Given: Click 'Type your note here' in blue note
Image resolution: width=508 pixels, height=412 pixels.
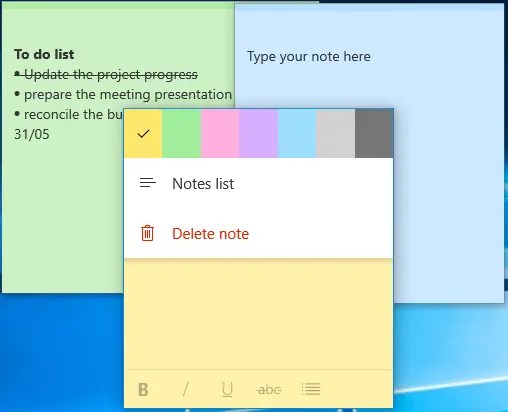Looking at the screenshot, I should point(309,56).
